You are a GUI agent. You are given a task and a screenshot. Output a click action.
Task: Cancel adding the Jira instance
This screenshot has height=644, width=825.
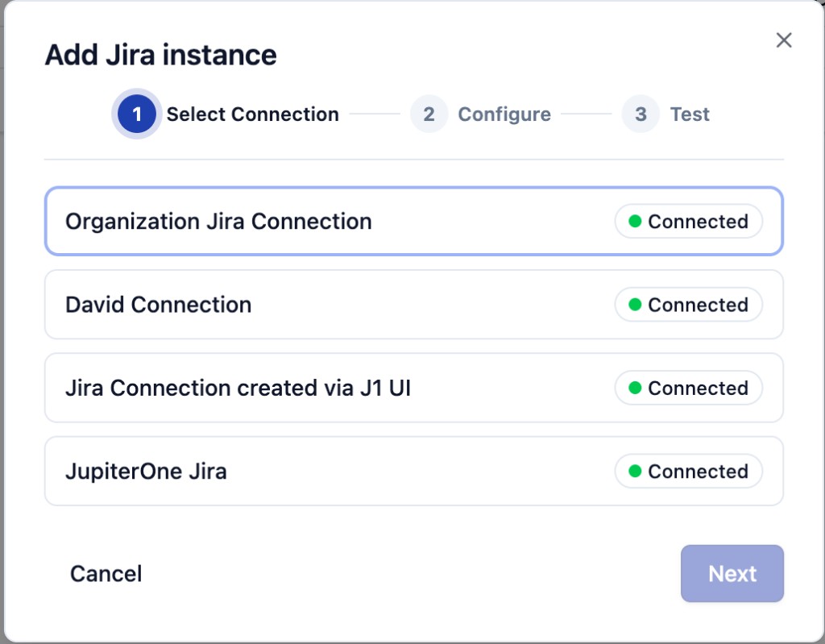106,573
